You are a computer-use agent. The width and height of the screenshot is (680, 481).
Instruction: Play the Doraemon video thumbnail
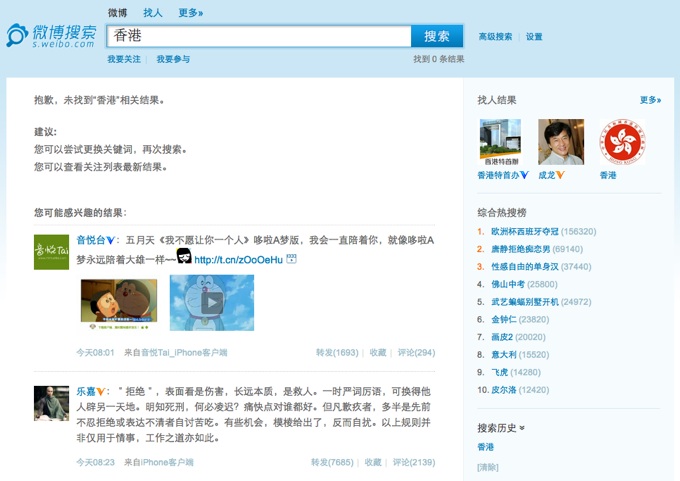(212, 303)
